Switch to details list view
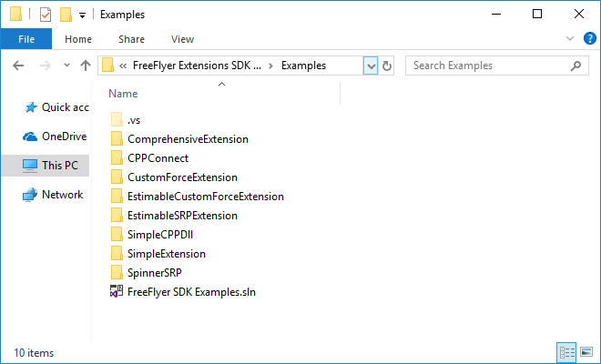The height and width of the screenshot is (364, 601). point(566,352)
